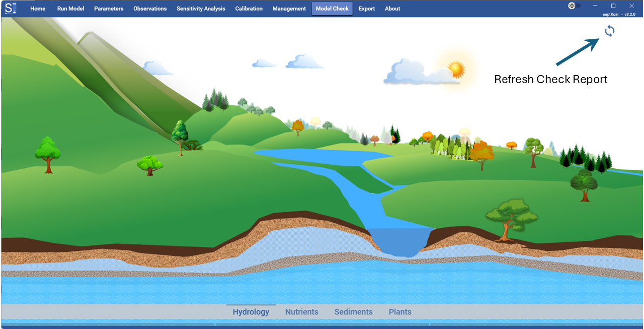Open the Sediments tab
This screenshot has height=329, width=644.
(354, 312)
